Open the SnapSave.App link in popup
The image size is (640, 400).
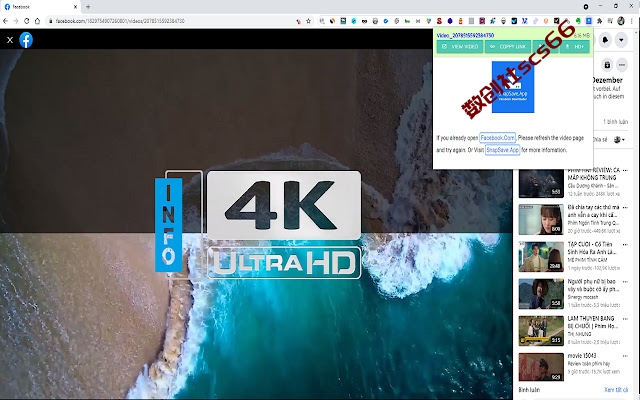pyautogui.click(x=502, y=150)
